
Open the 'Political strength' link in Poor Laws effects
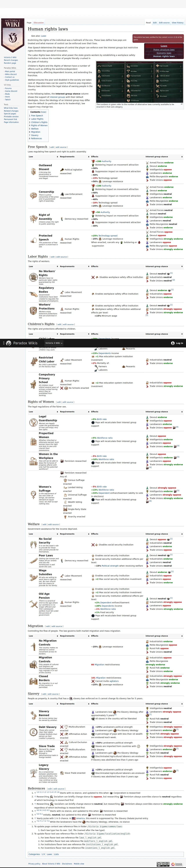pyautogui.click(x=110, y=566)
